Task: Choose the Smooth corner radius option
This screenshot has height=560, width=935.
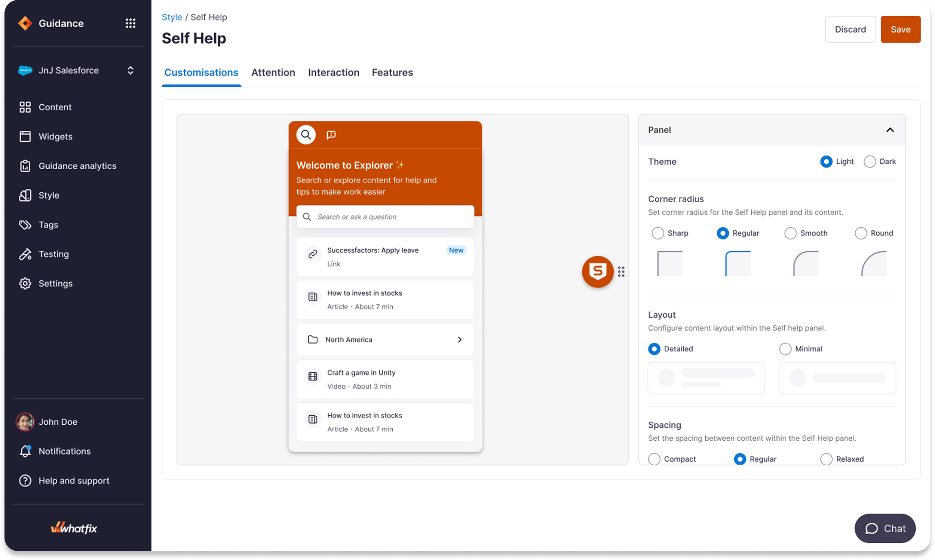Action: (x=790, y=233)
